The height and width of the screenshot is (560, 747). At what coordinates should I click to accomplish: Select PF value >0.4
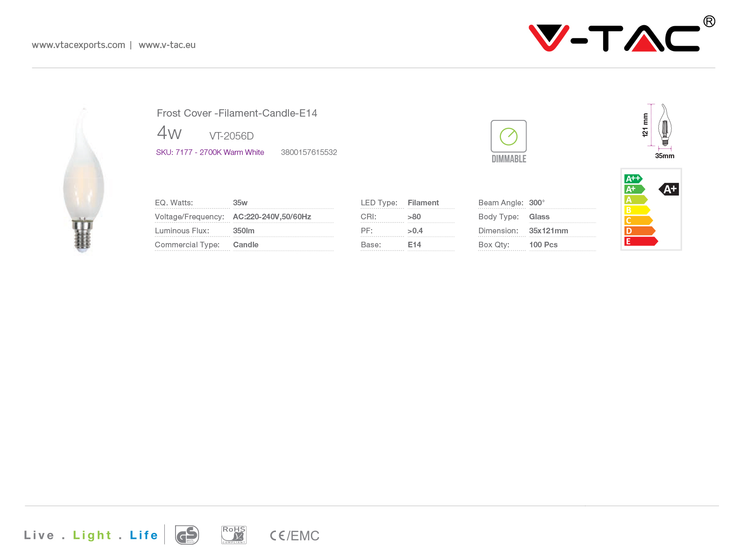tap(415, 231)
